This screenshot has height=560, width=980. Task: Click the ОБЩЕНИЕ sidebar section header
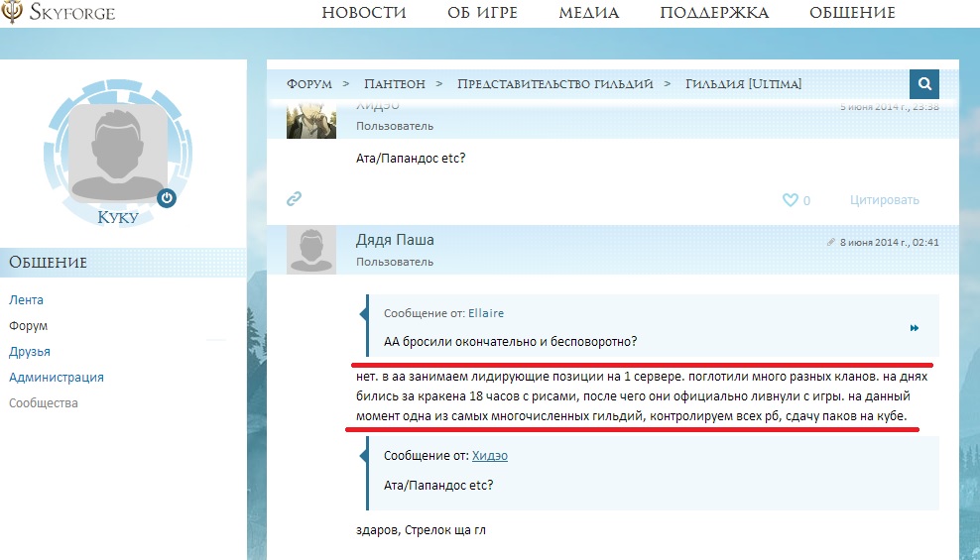[x=123, y=263]
